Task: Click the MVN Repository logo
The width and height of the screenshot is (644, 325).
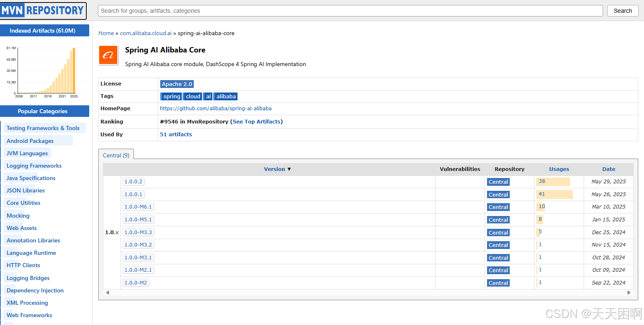Action: click(43, 11)
